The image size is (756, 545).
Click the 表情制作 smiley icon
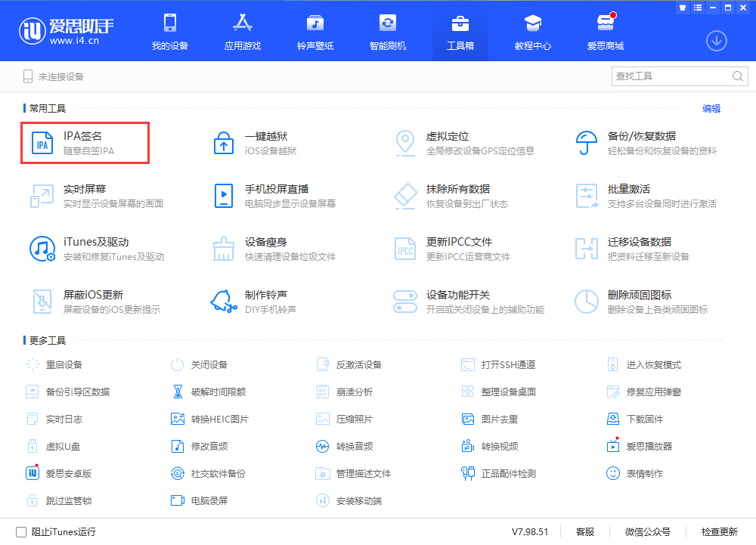pyautogui.click(x=613, y=473)
